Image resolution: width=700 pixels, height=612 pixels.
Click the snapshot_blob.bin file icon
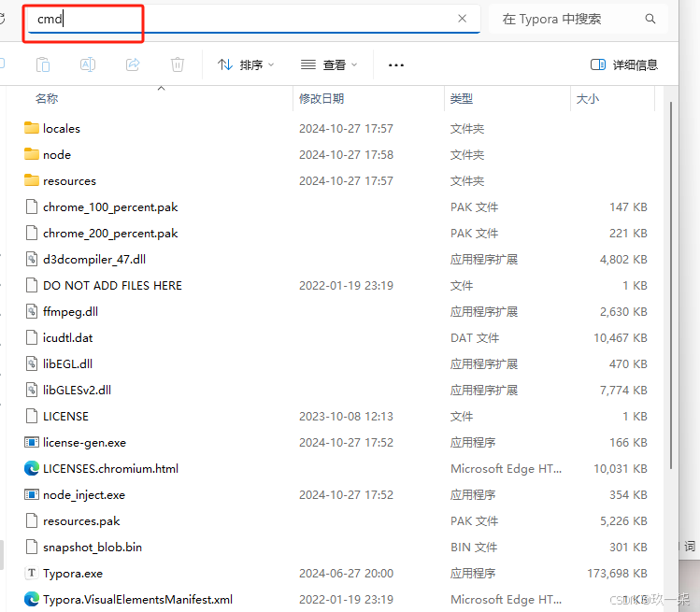[x=31, y=547]
